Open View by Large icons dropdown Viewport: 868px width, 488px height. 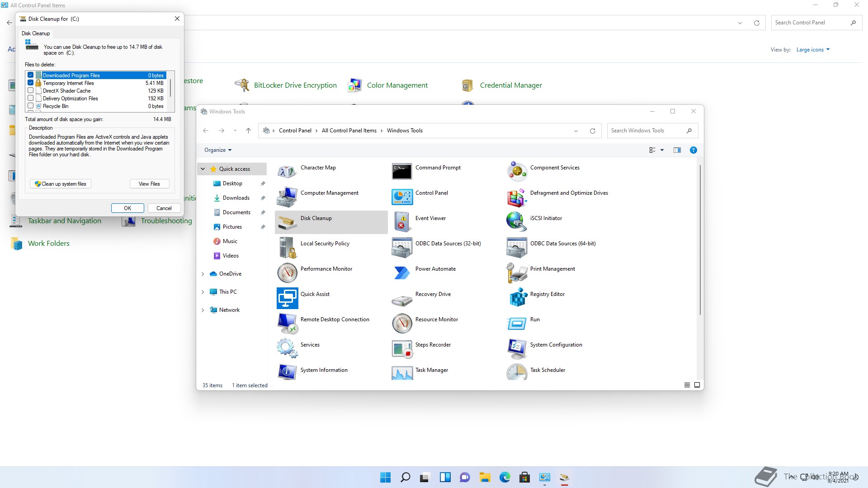(813, 50)
